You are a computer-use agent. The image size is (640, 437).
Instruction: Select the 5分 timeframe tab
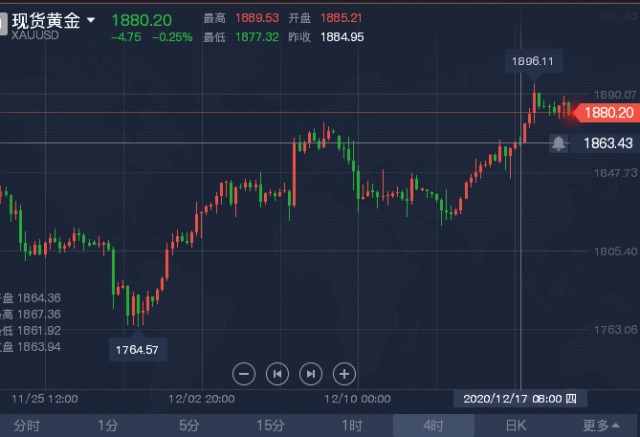pos(189,426)
